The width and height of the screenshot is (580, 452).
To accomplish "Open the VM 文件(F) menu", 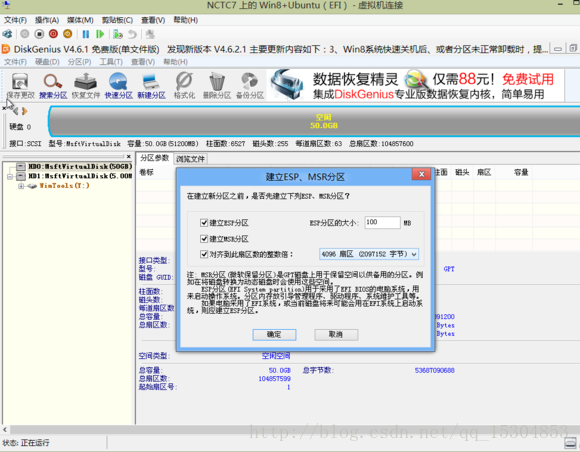I will click(15, 20).
